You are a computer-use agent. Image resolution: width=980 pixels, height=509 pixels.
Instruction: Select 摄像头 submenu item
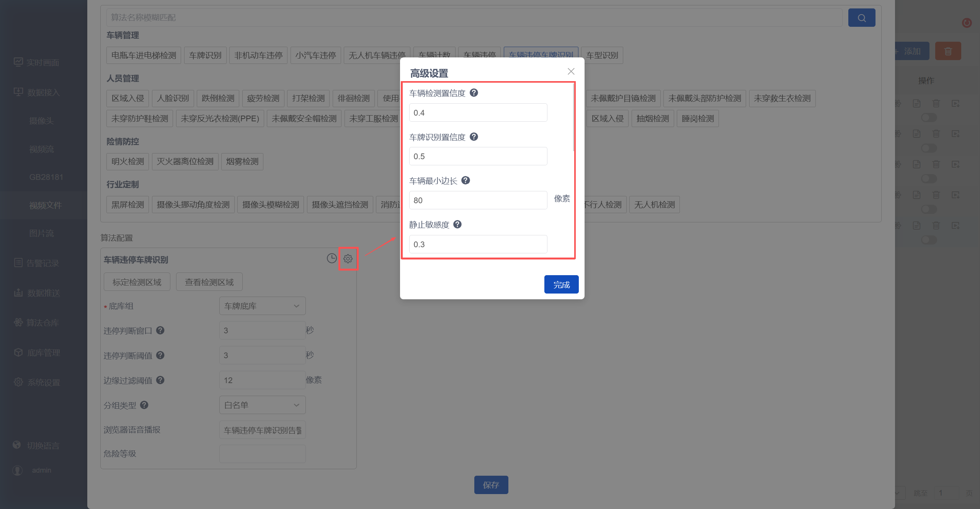click(x=41, y=121)
